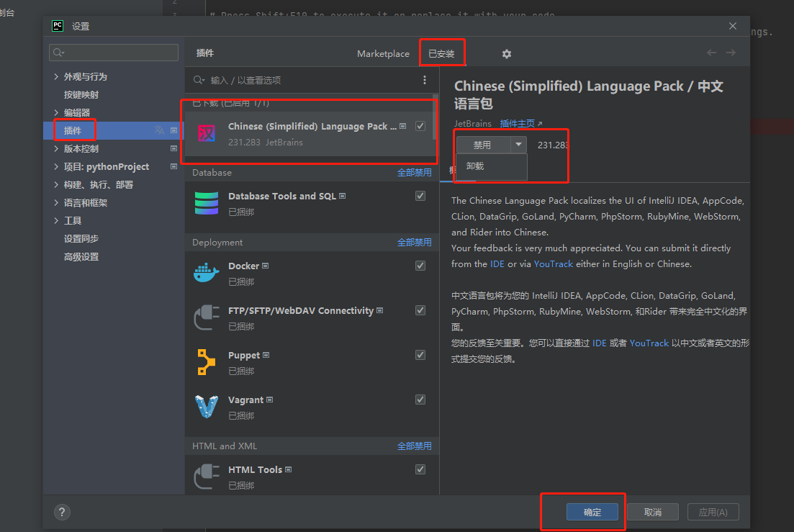794x532 pixels.
Task: Expand the 项目: pythonProject section
Action: [x=56, y=166]
